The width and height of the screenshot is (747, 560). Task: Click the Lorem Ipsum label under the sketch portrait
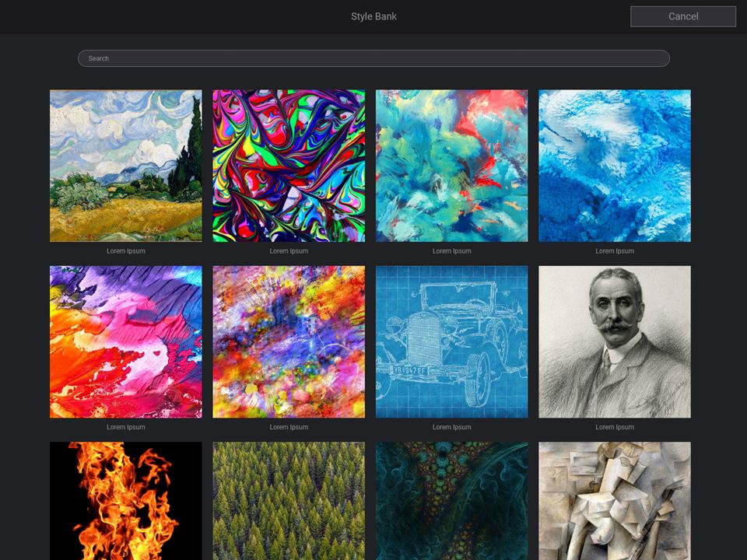coord(615,427)
